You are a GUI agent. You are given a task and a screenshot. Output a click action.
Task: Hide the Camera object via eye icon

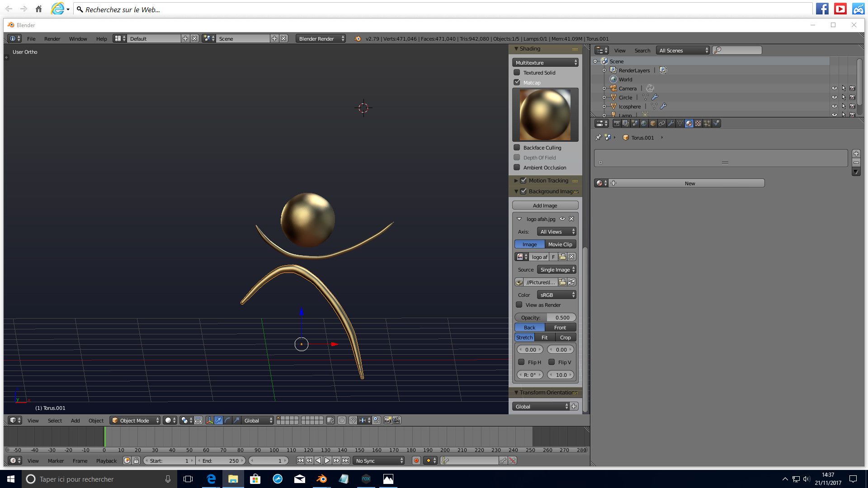click(835, 89)
